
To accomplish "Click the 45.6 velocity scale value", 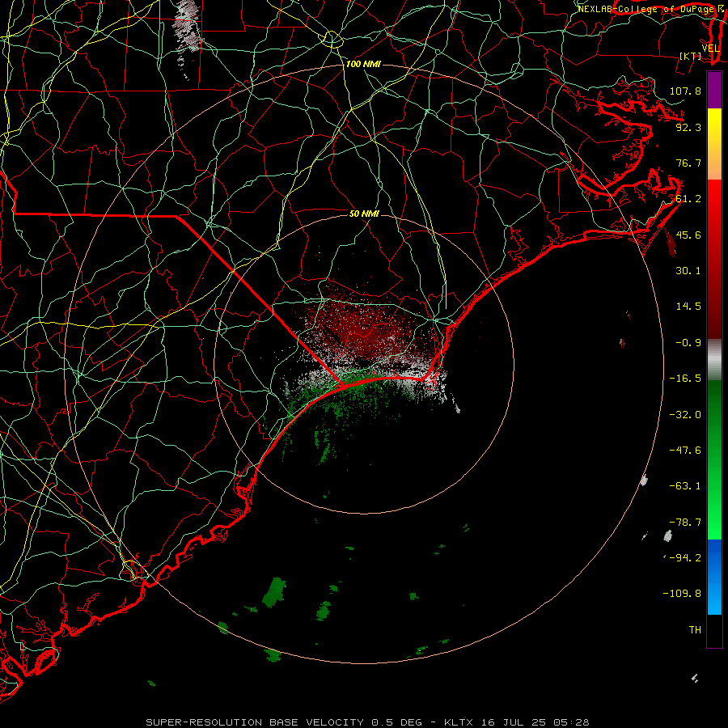I will [x=688, y=235].
